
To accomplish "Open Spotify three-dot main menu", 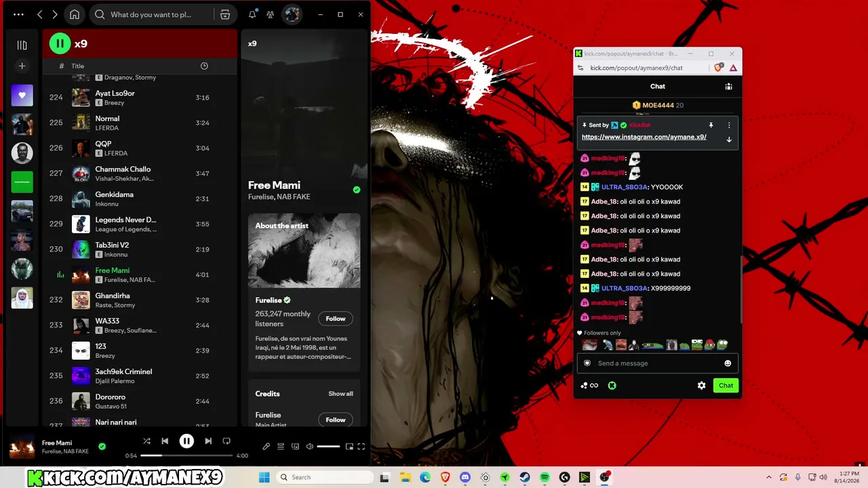I will tap(18, 14).
